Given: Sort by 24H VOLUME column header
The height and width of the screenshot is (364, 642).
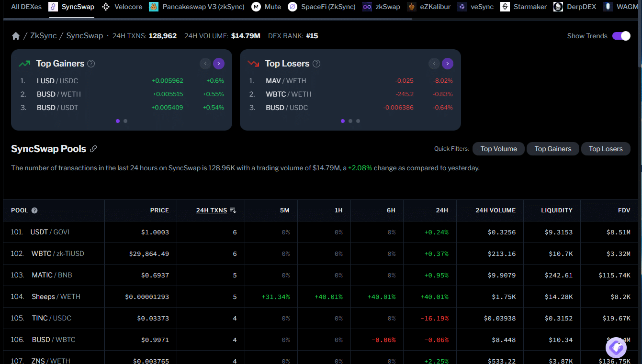Looking at the screenshot, I should 496,210.
